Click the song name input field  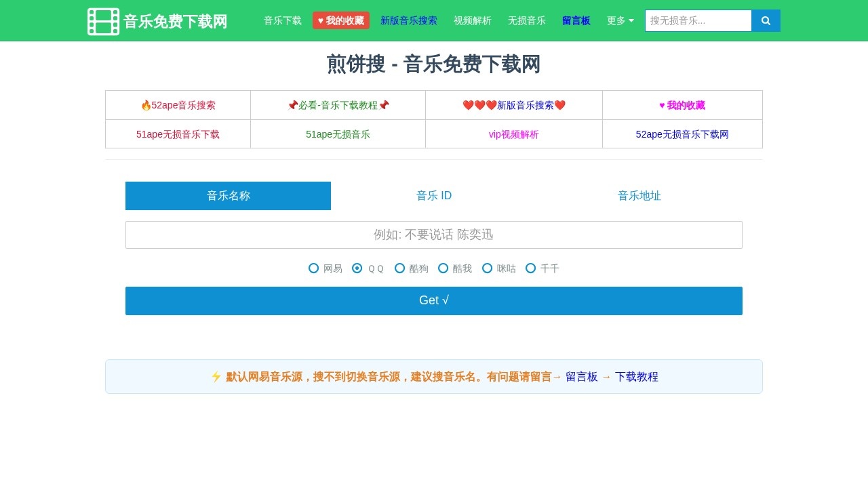434,235
